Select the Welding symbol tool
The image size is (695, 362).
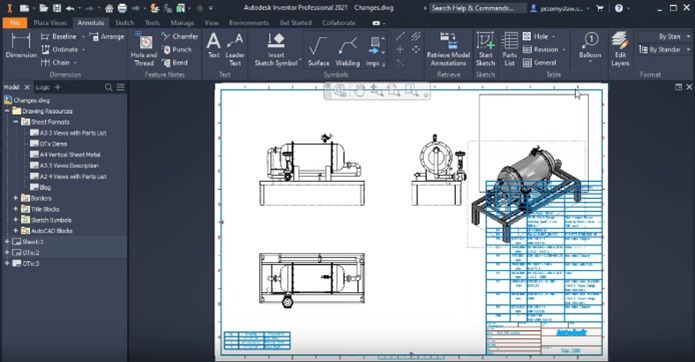tap(348, 51)
